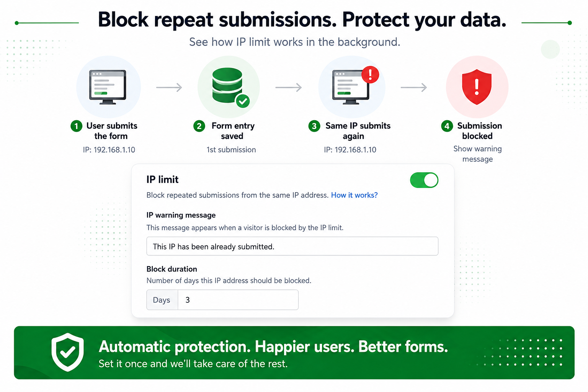This screenshot has width=588, height=392.
Task: Click the IP limit heading
Action: coord(162,180)
